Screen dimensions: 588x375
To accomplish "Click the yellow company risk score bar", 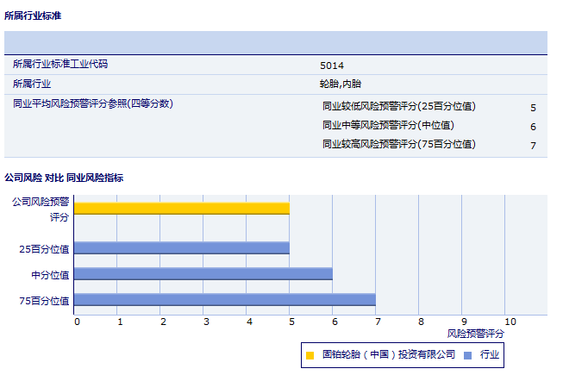I will (x=181, y=208).
